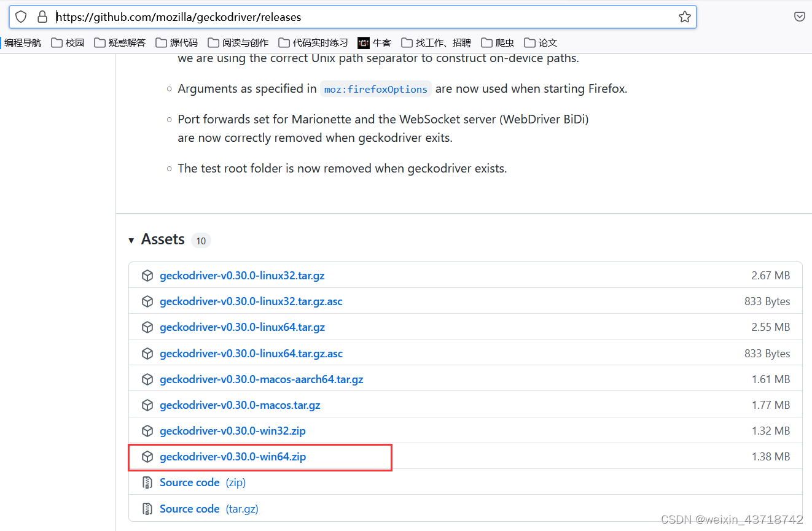
Task: Download Source code (zip)
Action: coord(203,483)
